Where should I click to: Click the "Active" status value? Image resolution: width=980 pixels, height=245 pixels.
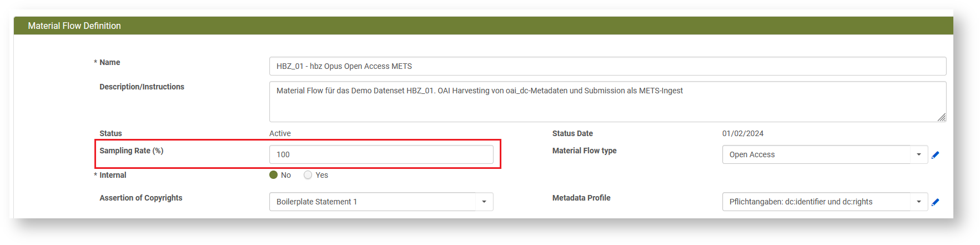pos(280,133)
